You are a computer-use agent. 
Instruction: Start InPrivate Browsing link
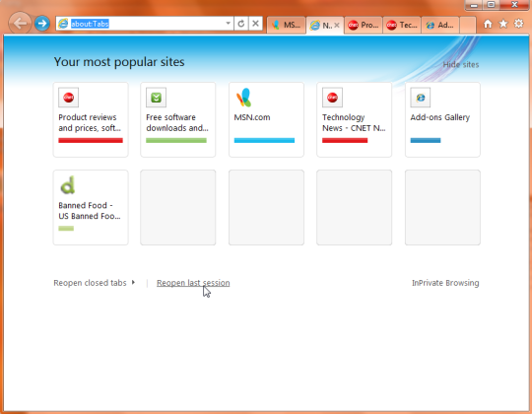[x=445, y=283]
